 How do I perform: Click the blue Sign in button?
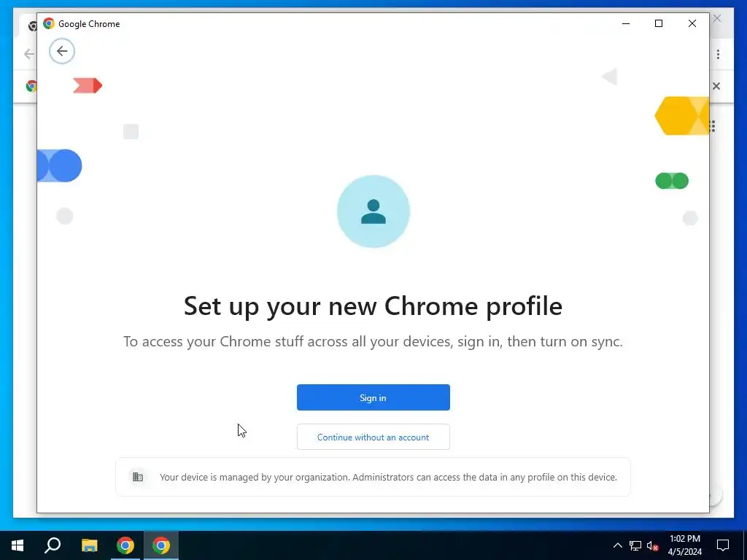pyautogui.click(x=373, y=397)
